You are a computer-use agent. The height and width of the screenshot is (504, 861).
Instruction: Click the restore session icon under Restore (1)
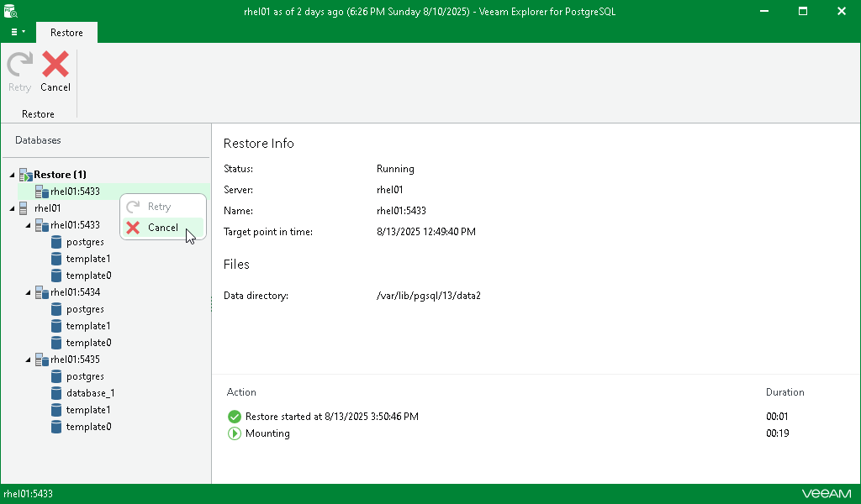[x=42, y=192]
